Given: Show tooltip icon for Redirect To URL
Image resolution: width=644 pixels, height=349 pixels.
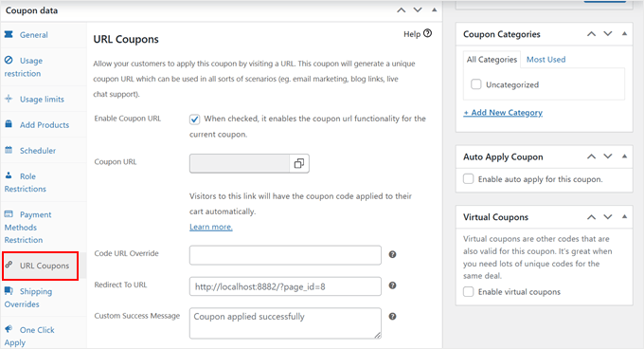Looking at the screenshot, I should click(393, 285).
